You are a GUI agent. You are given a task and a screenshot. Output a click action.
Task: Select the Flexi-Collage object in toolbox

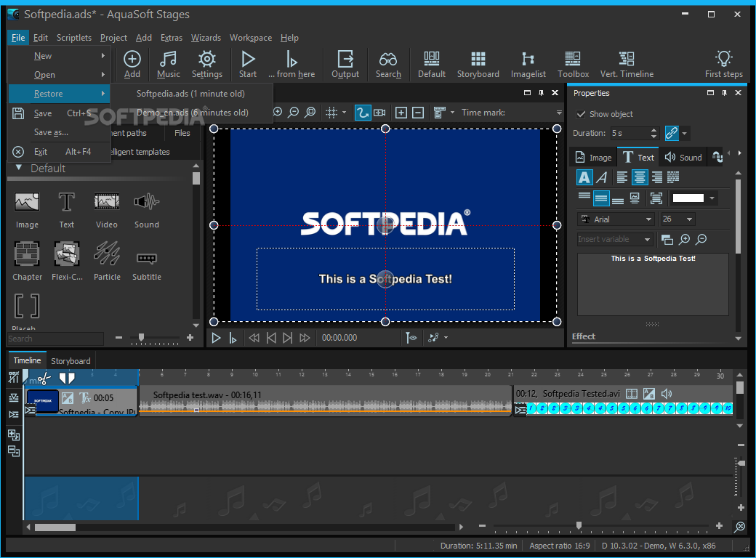pyautogui.click(x=67, y=262)
